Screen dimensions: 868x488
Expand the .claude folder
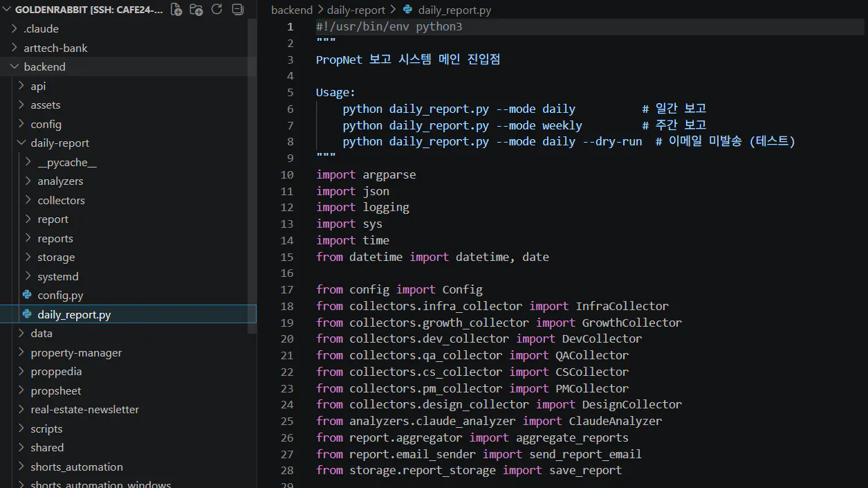point(15,28)
